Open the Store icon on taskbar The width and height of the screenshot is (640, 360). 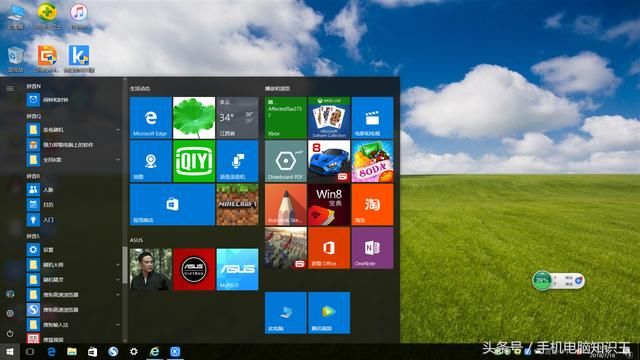[93, 351]
